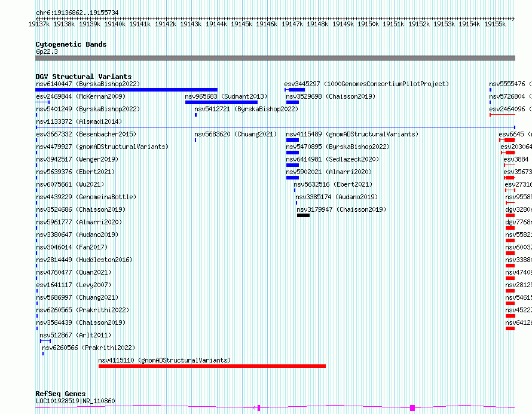
Task: Open nsv5683620 (Chuang2021) variant
Action: [x=236, y=134]
